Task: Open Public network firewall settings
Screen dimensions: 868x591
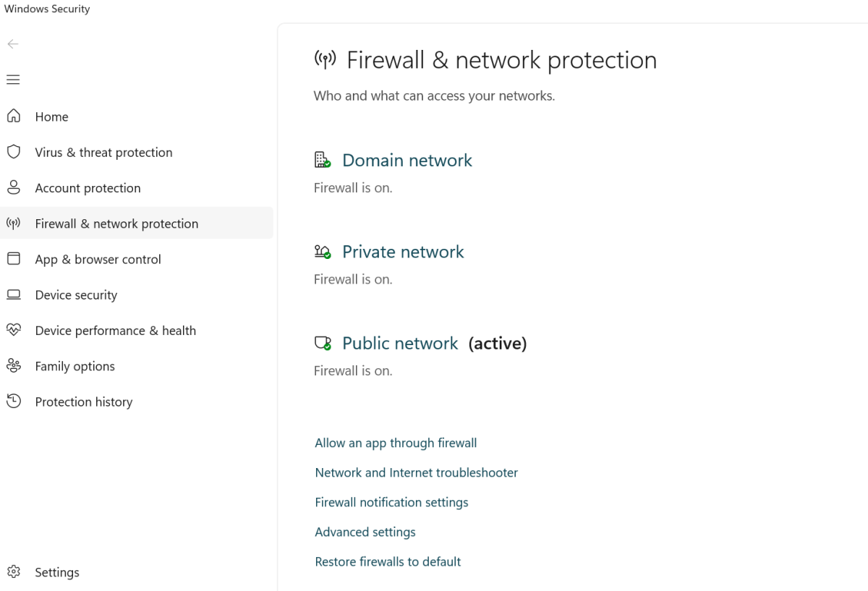Action: pos(400,344)
